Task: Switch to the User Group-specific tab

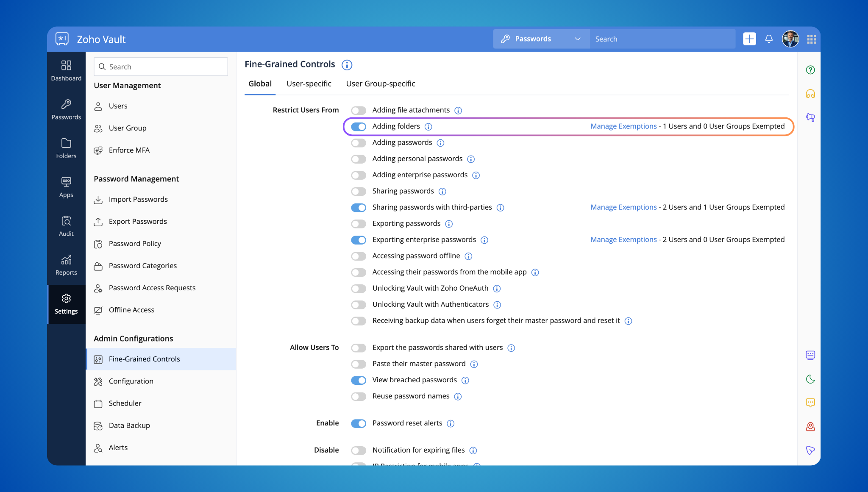Action: click(x=380, y=83)
